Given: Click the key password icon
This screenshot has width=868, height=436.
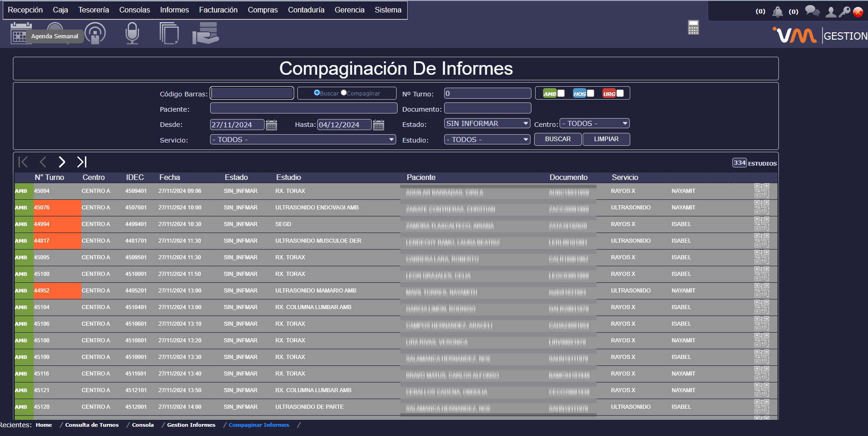Looking at the screenshot, I should point(844,12).
